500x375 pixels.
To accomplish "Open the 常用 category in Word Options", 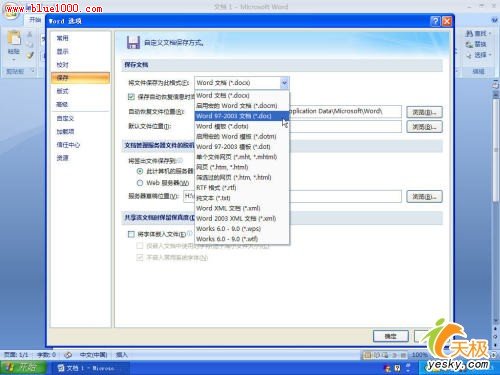I will [x=80, y=38].
